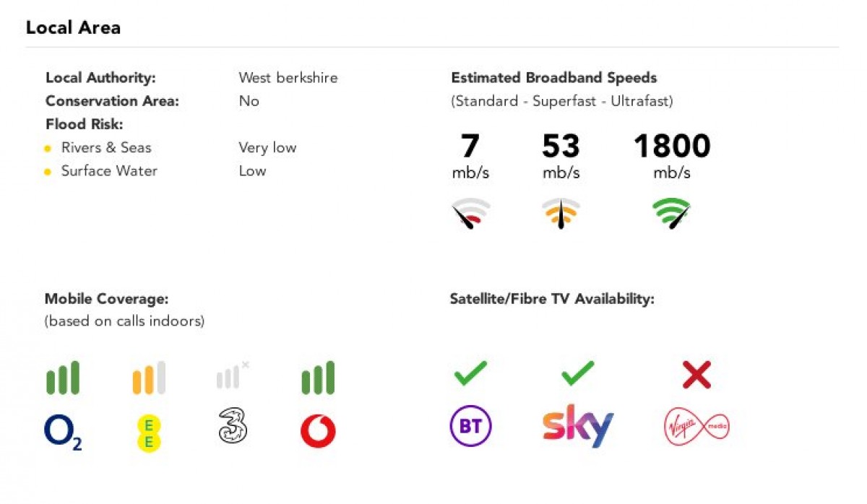Click the green checkmark above Sky
Image resolution: width=867 pixels, height=504 pixels.
[578, 374]
